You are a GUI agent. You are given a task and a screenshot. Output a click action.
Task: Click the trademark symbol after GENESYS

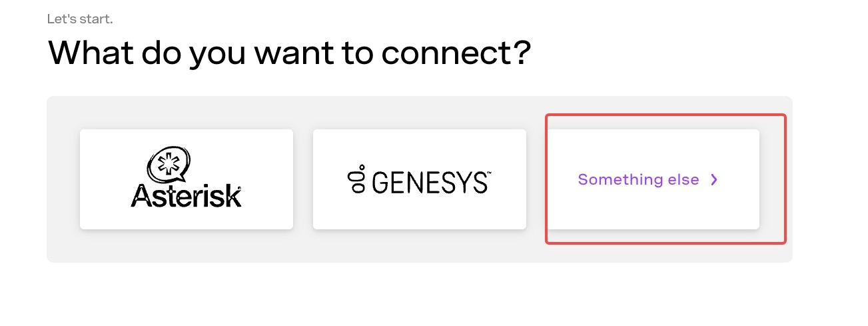click(x=489, y=172)
